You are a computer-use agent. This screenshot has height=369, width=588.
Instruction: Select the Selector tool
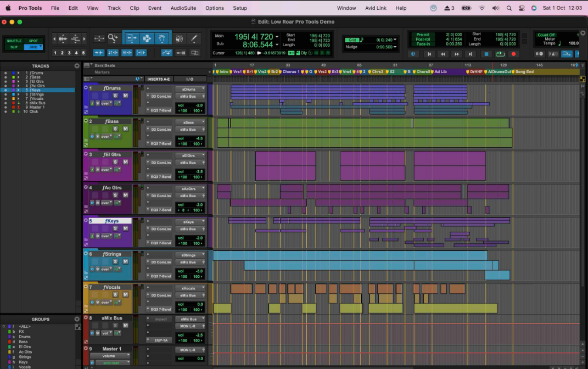click(x=147, y=38)
